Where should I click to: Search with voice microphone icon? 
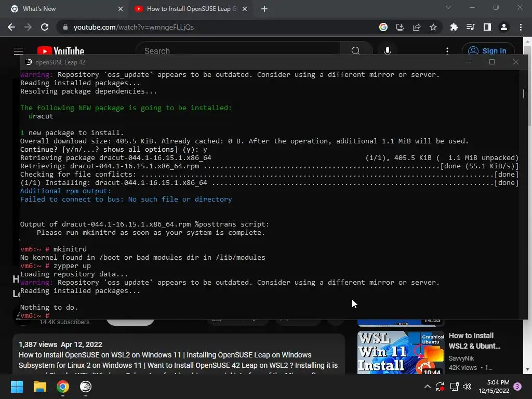(x=388, y=51)
